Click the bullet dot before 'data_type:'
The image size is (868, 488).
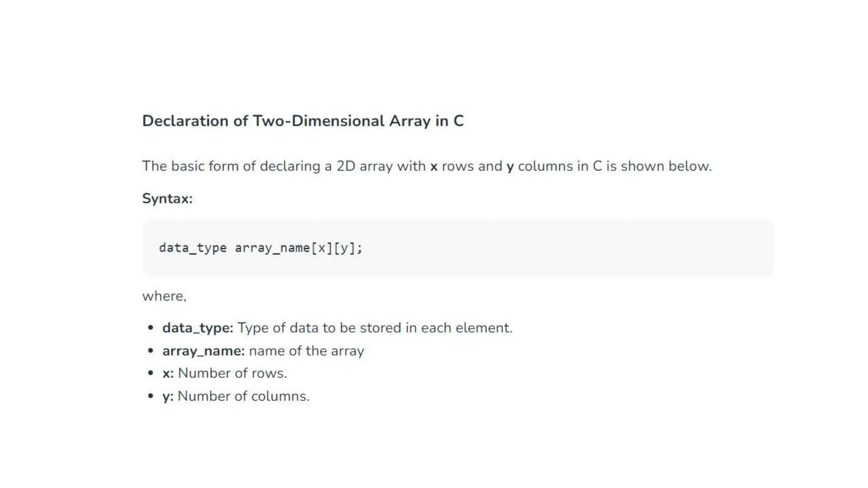pos(150,327)
